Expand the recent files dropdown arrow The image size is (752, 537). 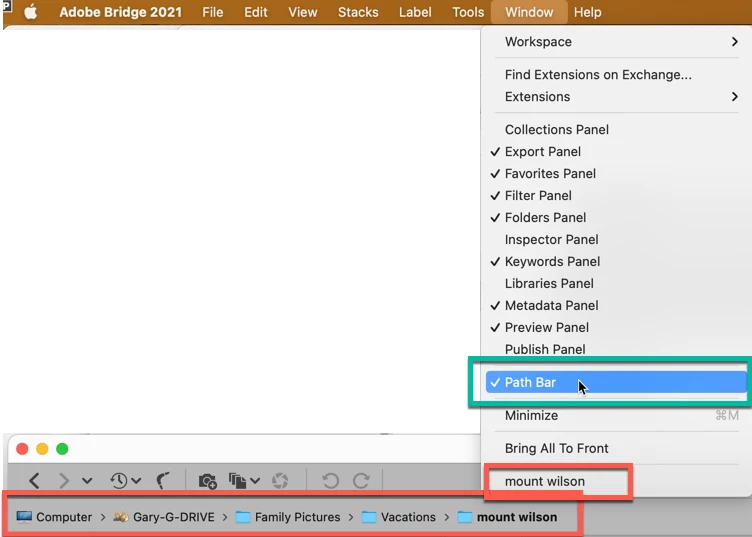(x=136, y=480)
